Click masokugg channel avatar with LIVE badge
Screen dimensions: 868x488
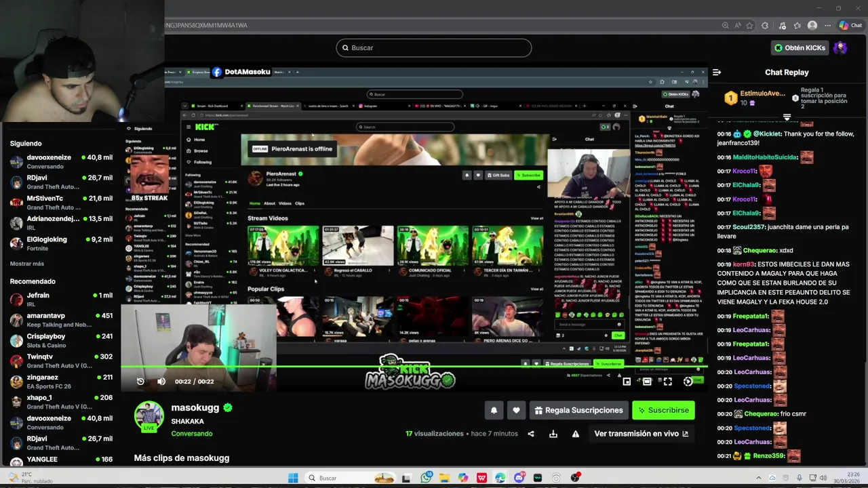coord(149,416)
